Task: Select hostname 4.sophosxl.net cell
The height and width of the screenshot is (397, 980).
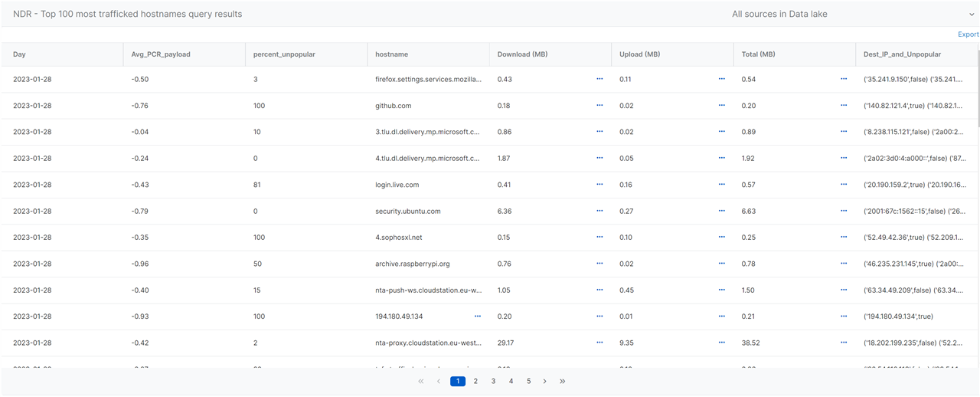Action: point(398,238)
